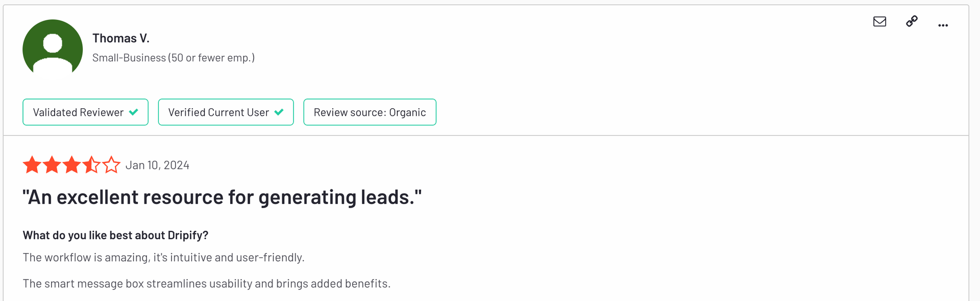This screenshot has width=980, height=301.
Task: Click the second orange rating star
Action: click(x=52, y=165)
